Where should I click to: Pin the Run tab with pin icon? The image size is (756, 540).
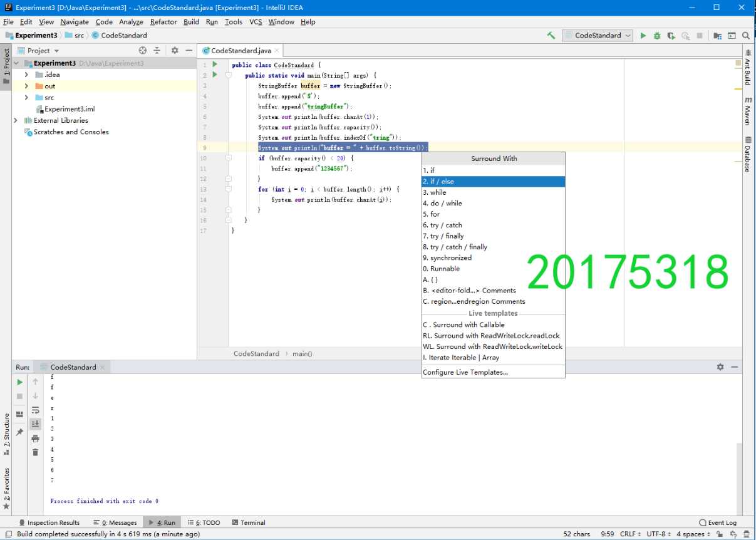pyautogui.click(x=19, y=432)
